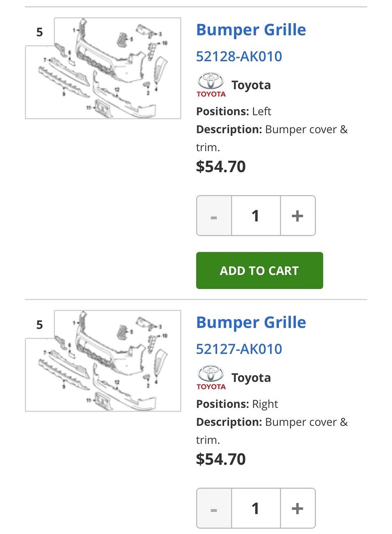
Task: Focus quantity field for Right bumper grille
Action: pos(256,508)
